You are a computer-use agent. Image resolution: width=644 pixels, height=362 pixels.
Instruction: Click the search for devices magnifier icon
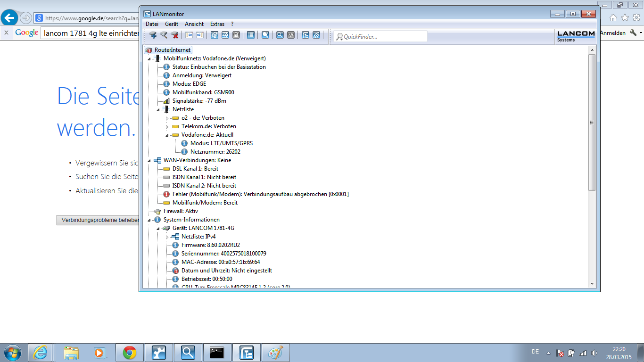click(164, 35)
